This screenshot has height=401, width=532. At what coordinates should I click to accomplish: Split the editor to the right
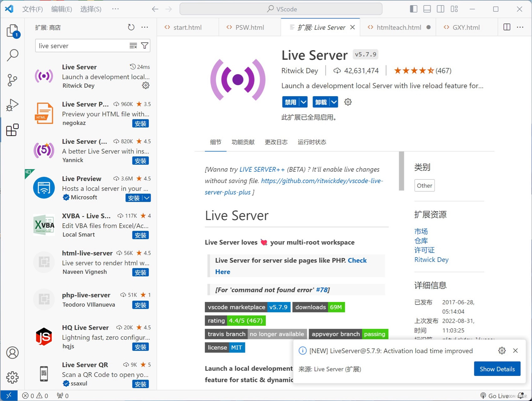(x=507, y=27)
